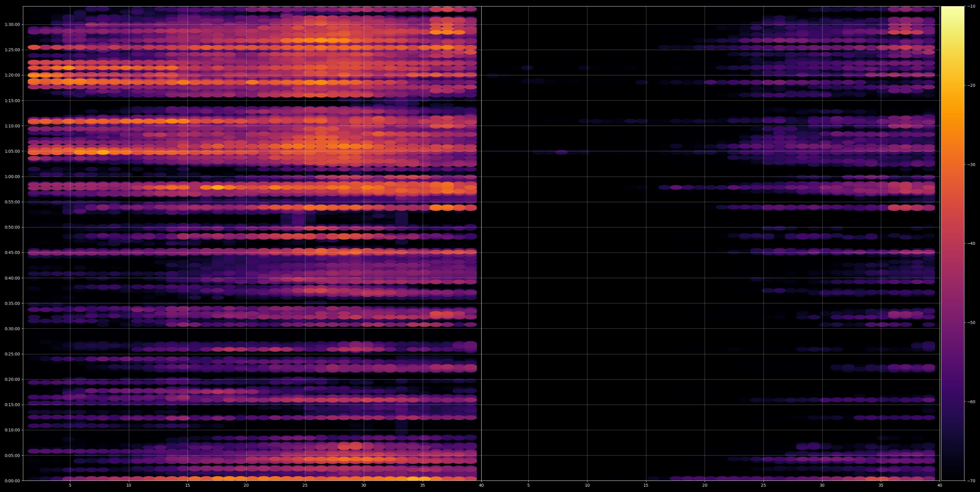Select x-axis label 15 under right heatmap
The width and height of the screenshot is (980, 492).
pos(646,486)
